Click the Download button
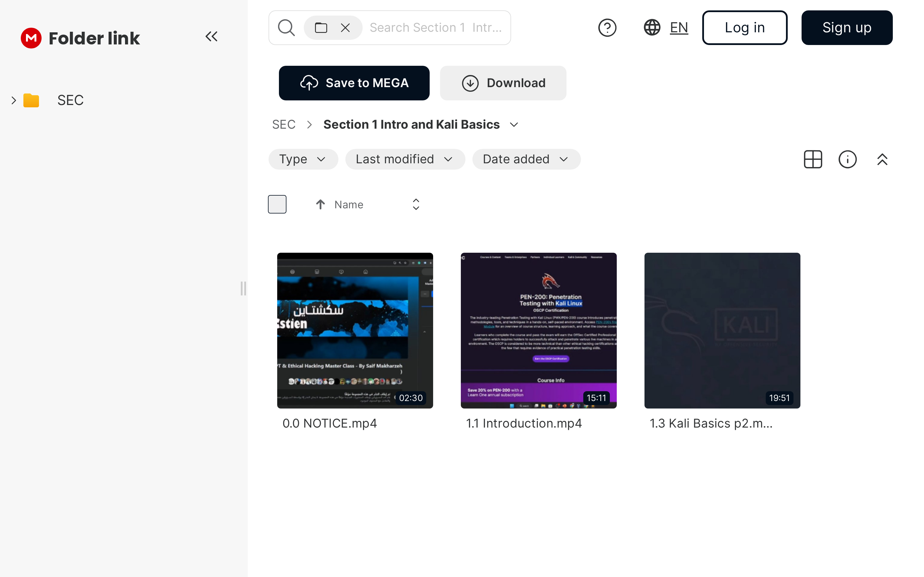Viewport: 924px width, 577px height. click(x=503, y=83)
